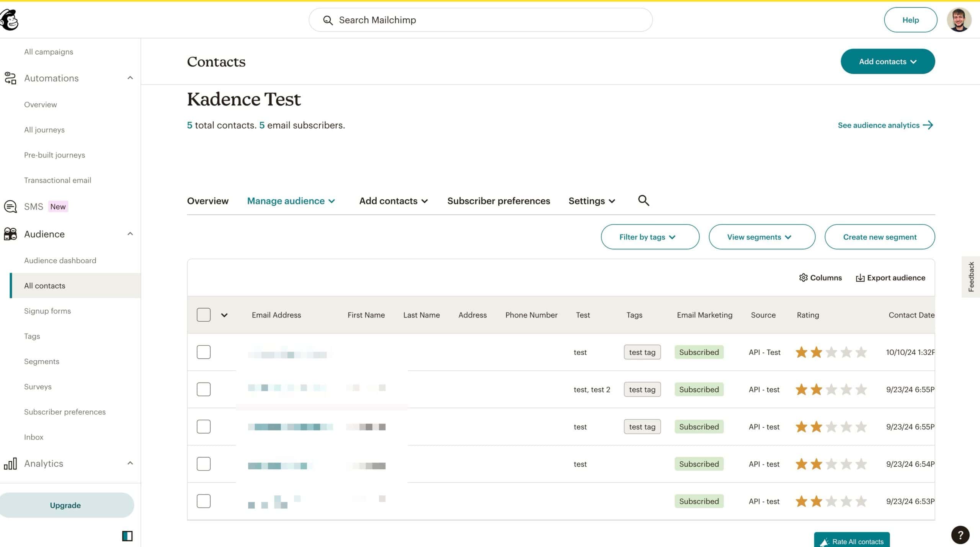Click the Export audience download icon
Viewport: 980px width, 547px height.
tap(860, 278)
